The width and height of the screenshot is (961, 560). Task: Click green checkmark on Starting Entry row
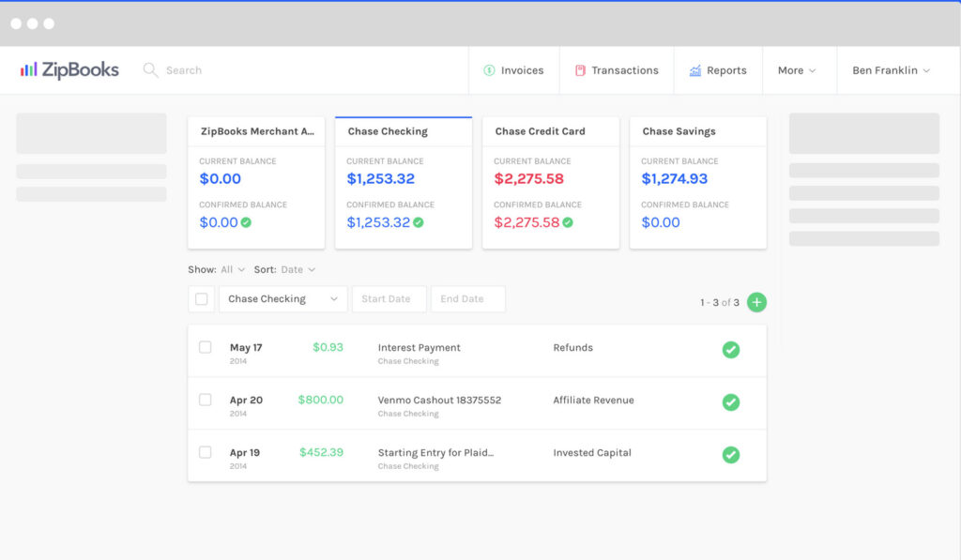pos(730,455)
